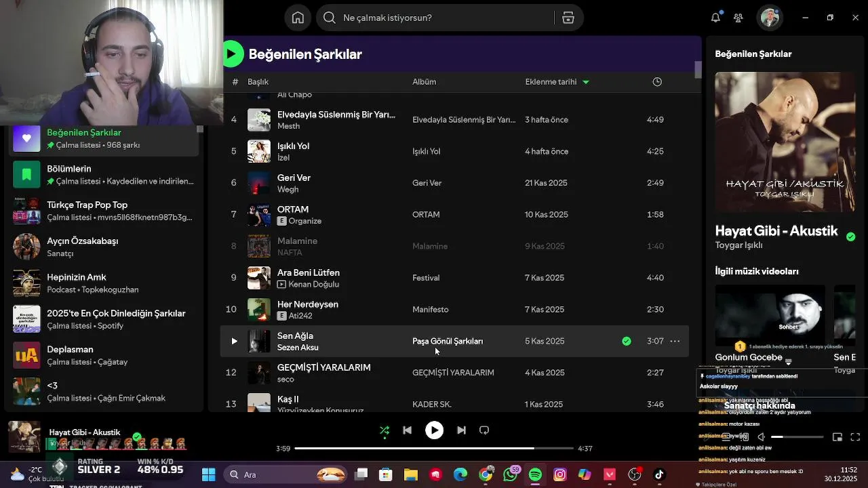
Task: Toggle repeat mode
Action: click(484, 430)
